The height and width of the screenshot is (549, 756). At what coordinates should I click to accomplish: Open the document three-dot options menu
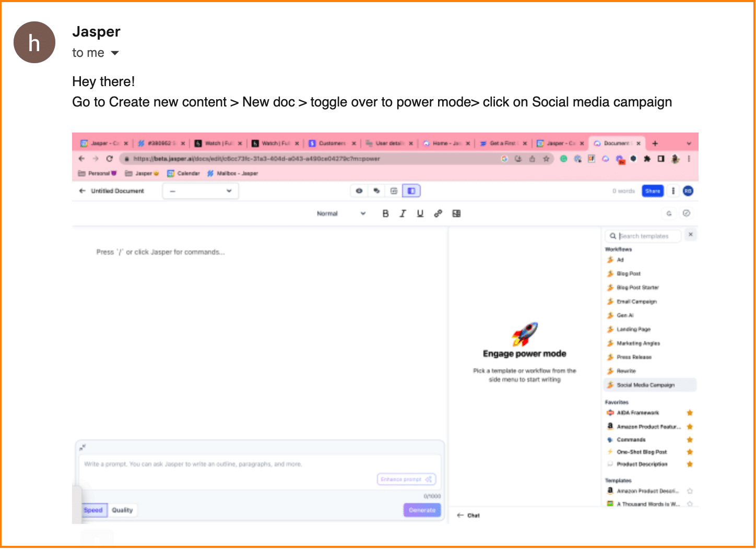(673, 191)
